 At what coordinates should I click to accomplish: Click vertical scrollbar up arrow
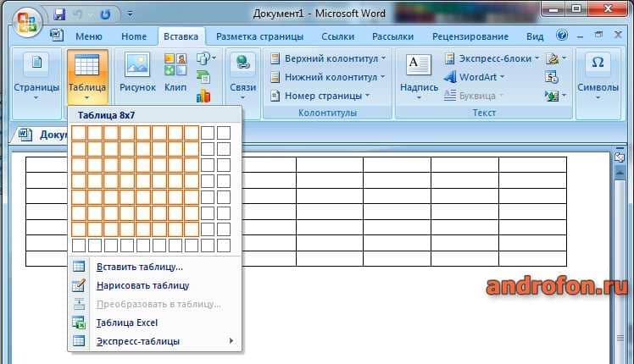tap(620, 173)
